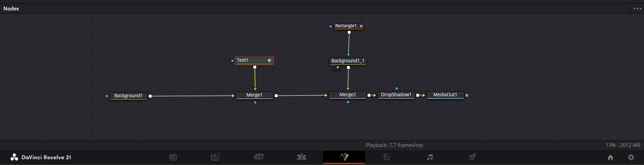Click yellow input arrow of DropShadow1

(x=375, y=95)
